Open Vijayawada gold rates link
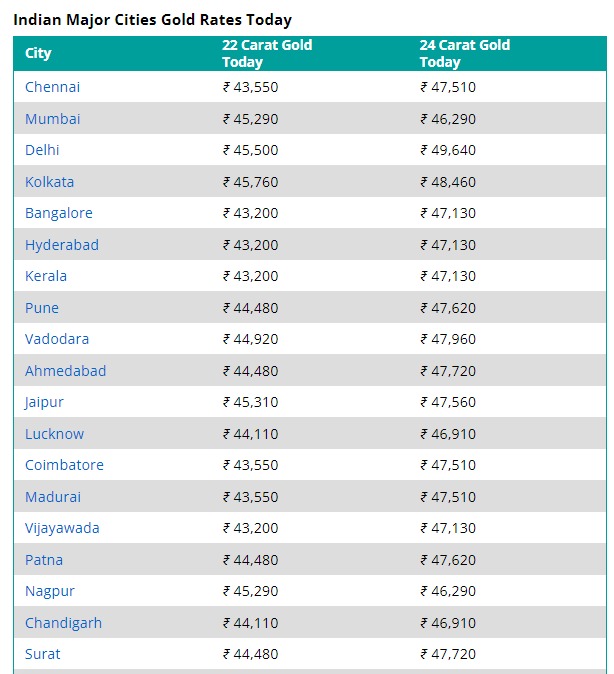614x674 pixels. [62, 528]
